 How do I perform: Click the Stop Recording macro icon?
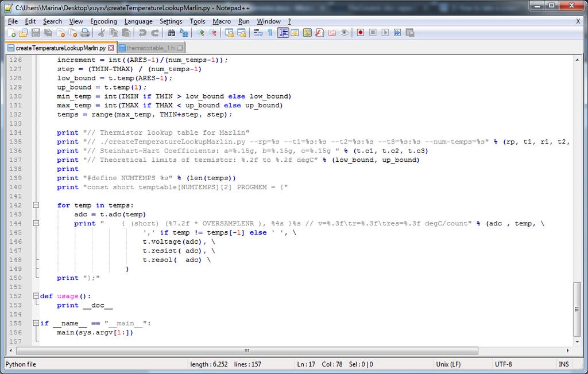point(373,33)
